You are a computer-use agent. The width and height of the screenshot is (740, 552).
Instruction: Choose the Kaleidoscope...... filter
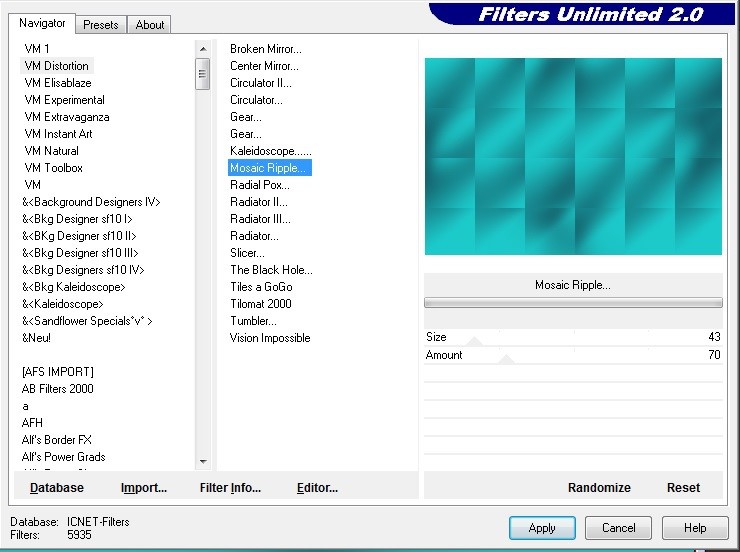270,151
